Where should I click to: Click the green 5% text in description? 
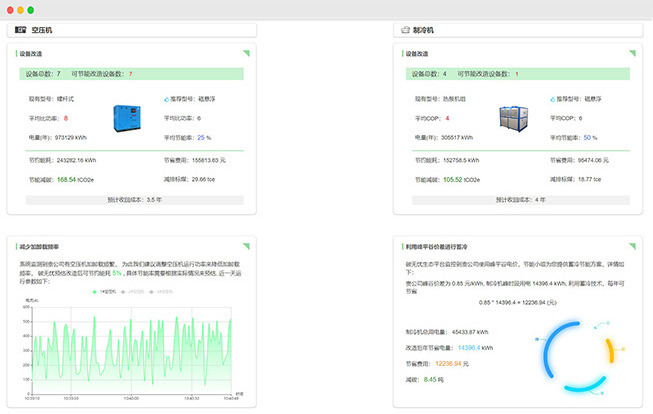tap(117, 273)
